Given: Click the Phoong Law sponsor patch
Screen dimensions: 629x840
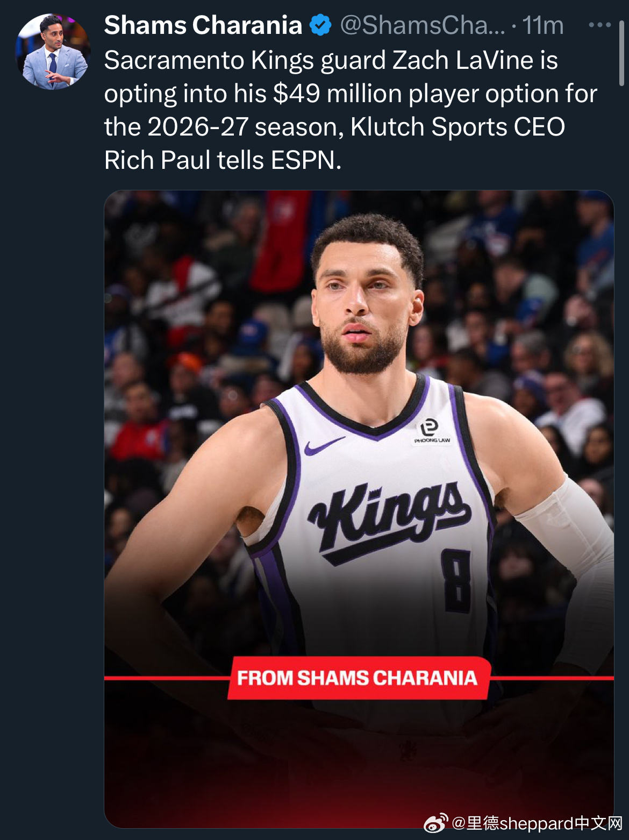Looking at the screenshot, I should (431, 431).
